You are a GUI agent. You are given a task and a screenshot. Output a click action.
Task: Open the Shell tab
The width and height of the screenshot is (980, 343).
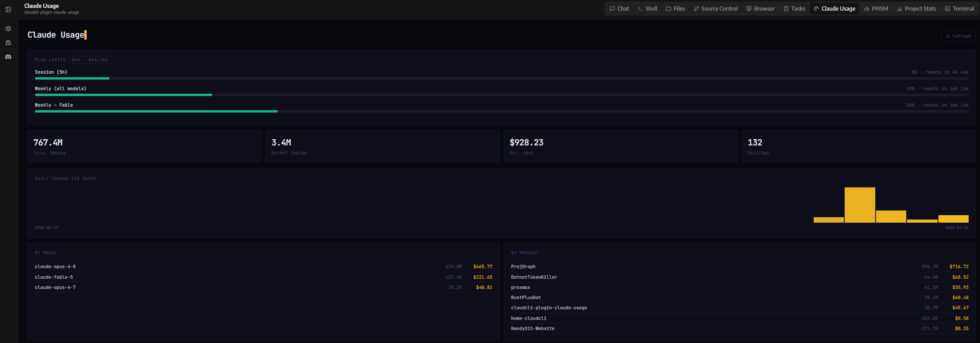[648, 9]
